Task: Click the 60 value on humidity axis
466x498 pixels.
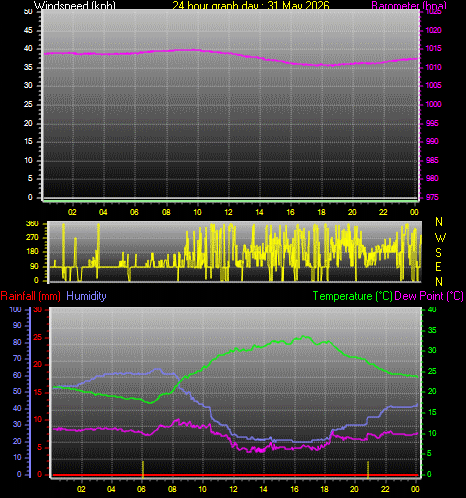Action: pos(17,375)
